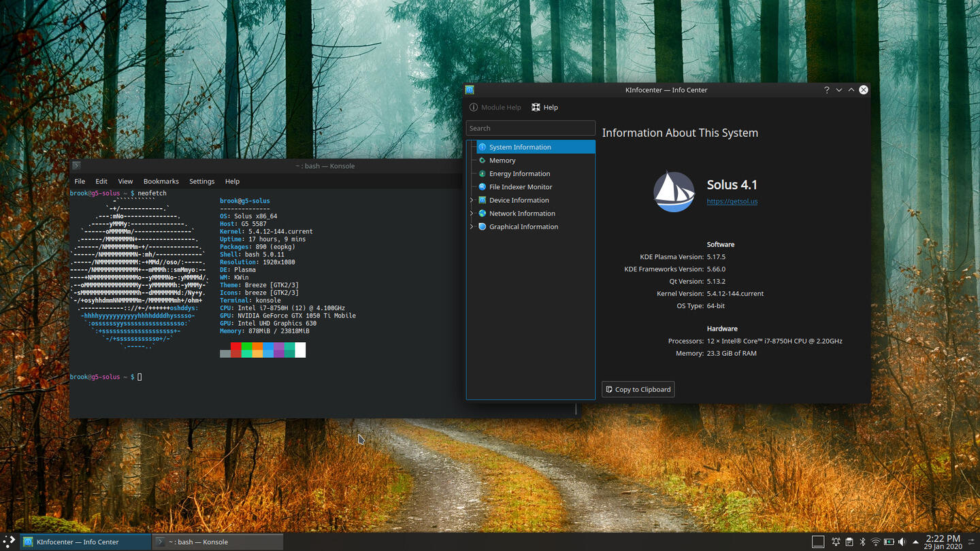Viewport: 980px width, 551px height.
Task: Open the File menu in Konsole
Action: (x=80, y=182)
